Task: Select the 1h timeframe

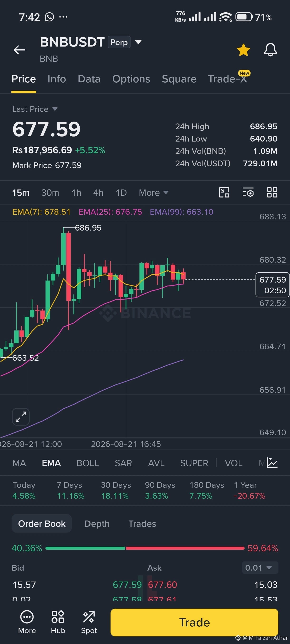Action: [76, 193]
